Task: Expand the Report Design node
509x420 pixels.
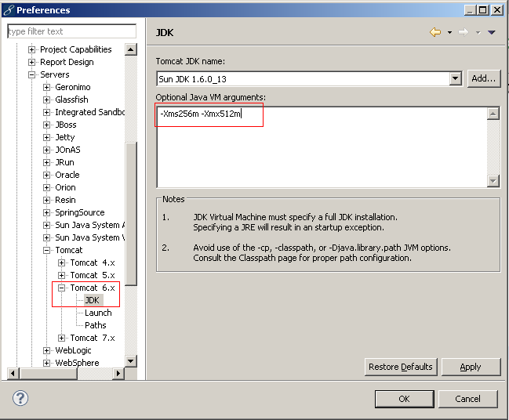Action: [x=32, y=62]
